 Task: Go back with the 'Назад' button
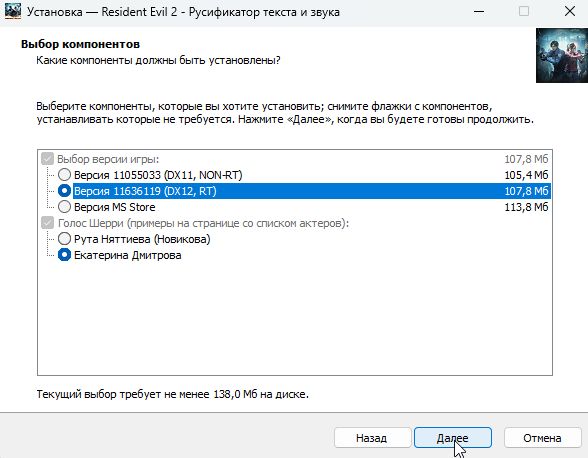(372, 438)
